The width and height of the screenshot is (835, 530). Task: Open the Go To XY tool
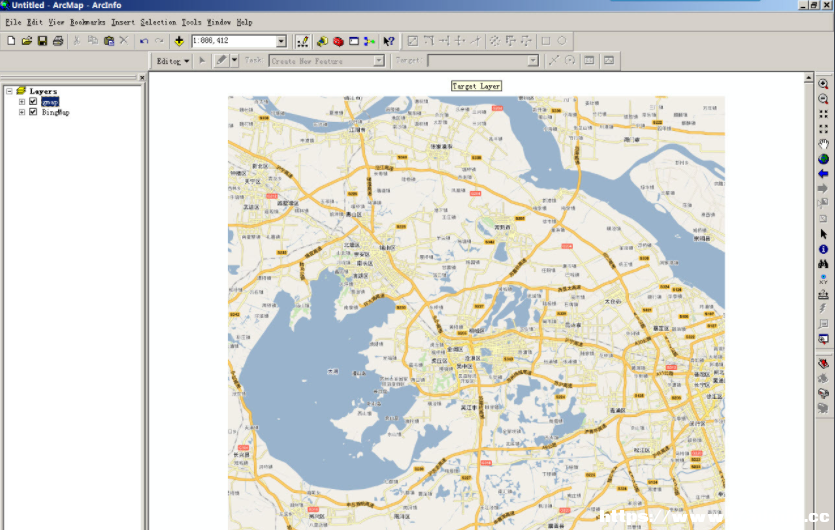point(823,279)
